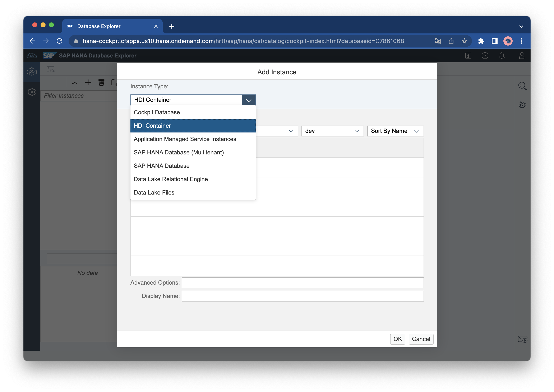Click the notifications bell icon
Screen dimensions: 554x392
(502, 56)
